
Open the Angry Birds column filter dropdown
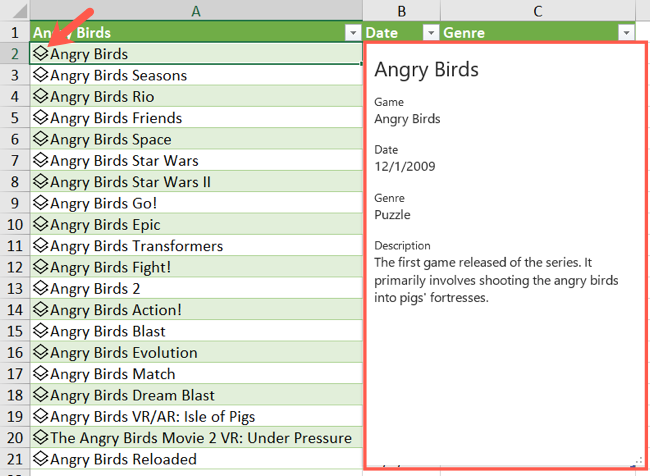click(352, 33)
